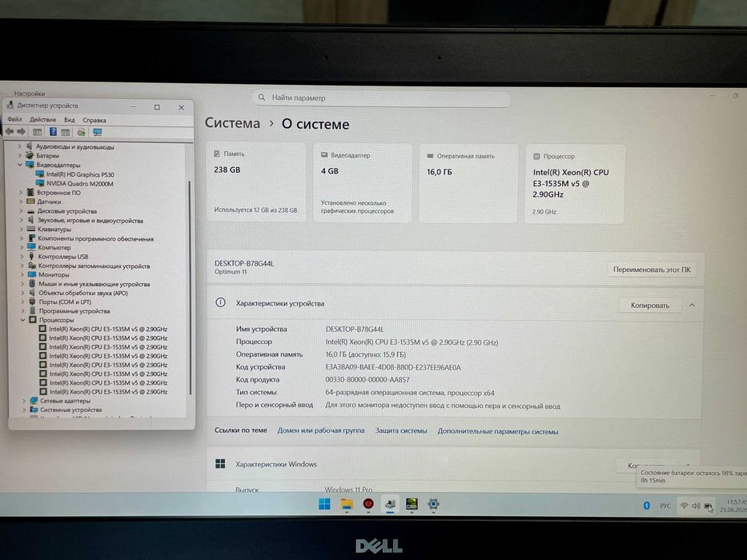Toggle the console tree toolbar icon

(x=37, y=132)
